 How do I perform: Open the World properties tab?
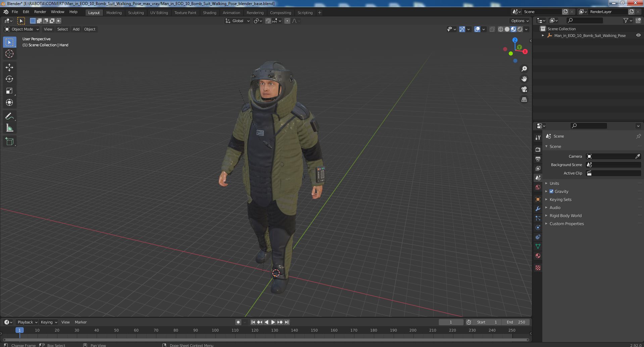point(538,187)
